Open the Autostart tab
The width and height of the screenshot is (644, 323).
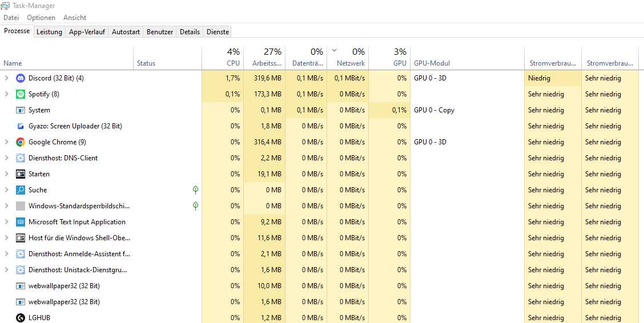click(x=126, y=31)
